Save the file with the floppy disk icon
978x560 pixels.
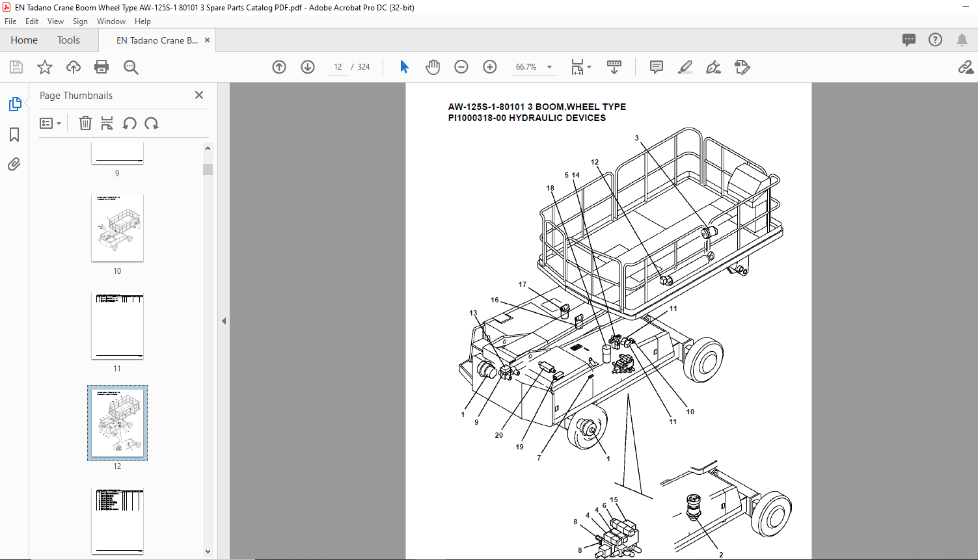click(16, 67)
